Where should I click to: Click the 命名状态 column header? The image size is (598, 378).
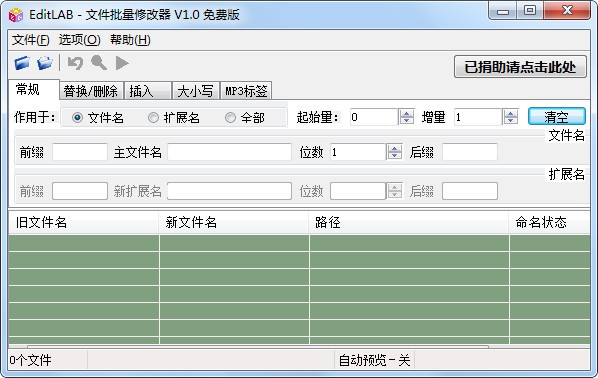(549, 222)
